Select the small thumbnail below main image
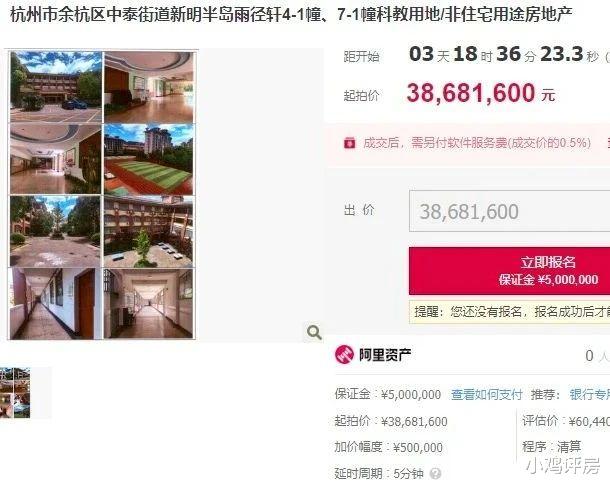The width and height of the screenshot is (610, 486). click(x=15, y=393)
